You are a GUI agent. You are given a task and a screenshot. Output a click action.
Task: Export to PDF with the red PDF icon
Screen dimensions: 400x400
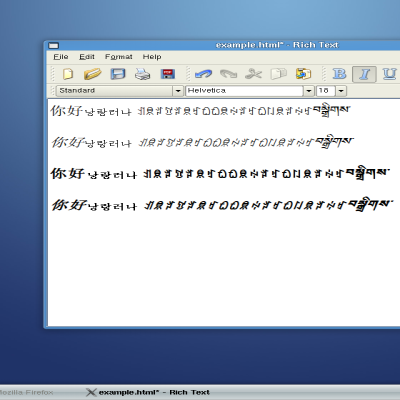tap(168, 74)
